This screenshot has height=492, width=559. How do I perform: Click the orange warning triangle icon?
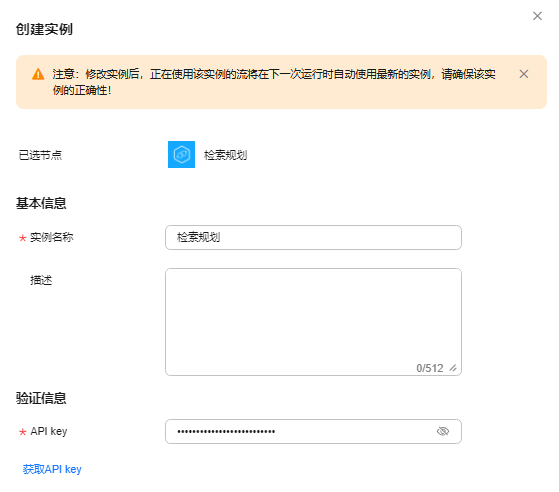[x=38, y=75]
